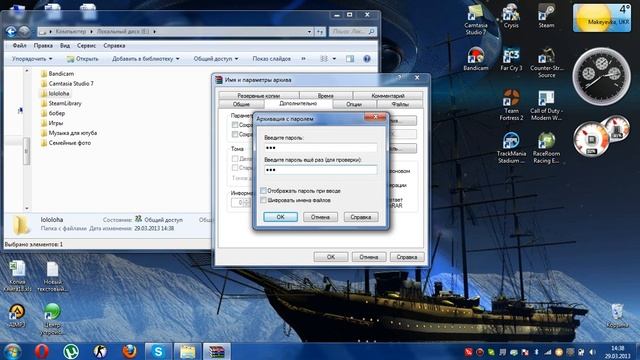Click the enter password input field
The height and width of the screenshot is (360, 640).
pos(320,147)
